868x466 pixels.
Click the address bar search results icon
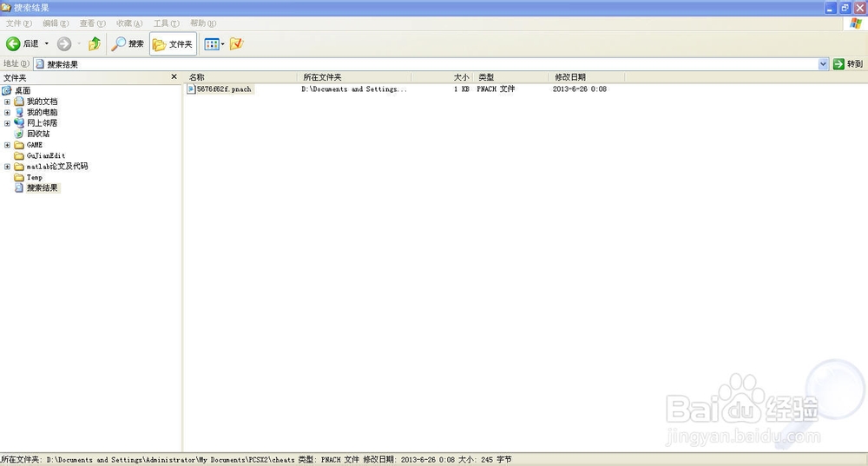pyautogui.click(x=40, y=64)
